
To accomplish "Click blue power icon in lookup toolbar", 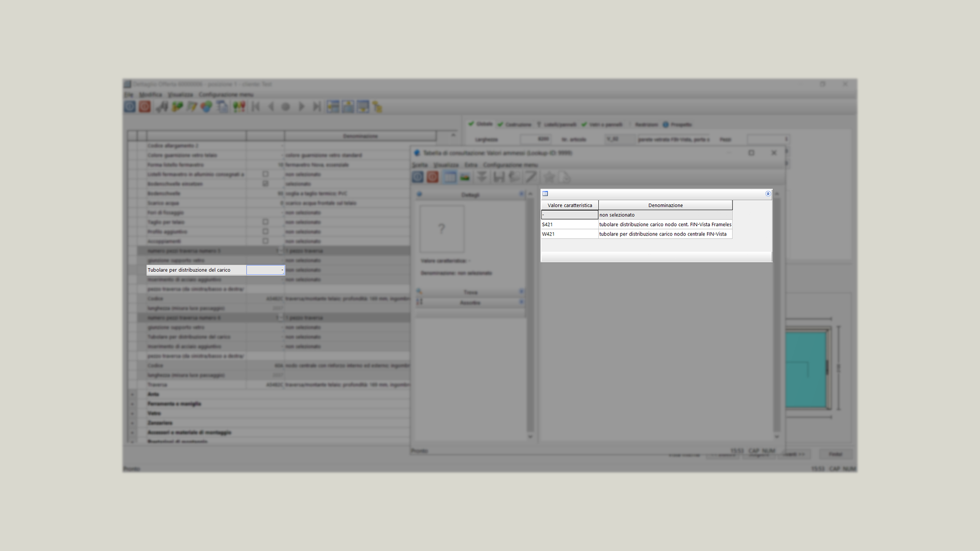I will tap(418, 177).
